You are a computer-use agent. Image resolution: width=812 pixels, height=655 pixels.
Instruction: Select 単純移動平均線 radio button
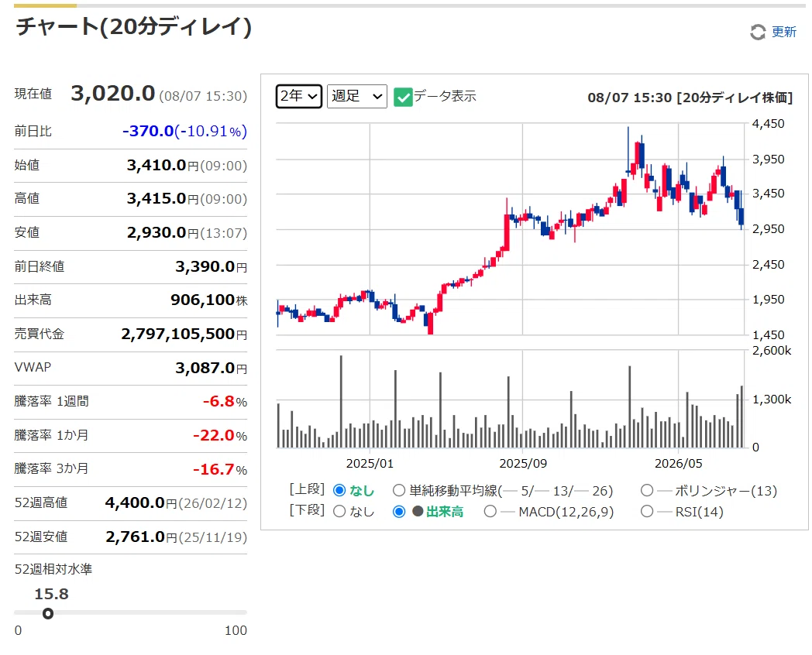(x=399, y=490)
